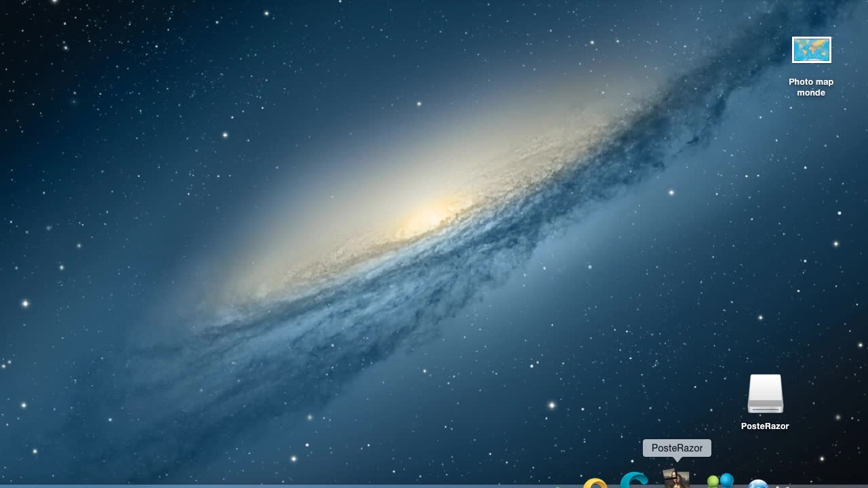The height and width of the screenshot is (488, 868).
Task: Click empty desktop in top-left corner
Action: click(27, 27)
